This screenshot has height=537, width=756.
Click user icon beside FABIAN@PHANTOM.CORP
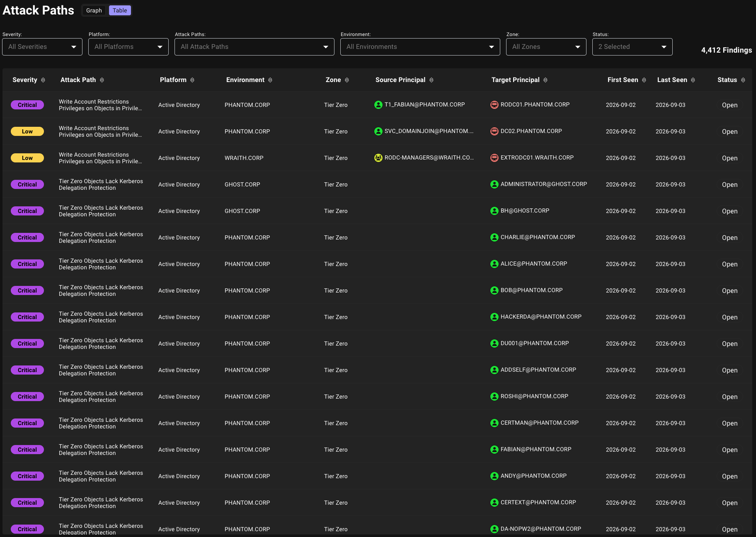coord(494,450)
